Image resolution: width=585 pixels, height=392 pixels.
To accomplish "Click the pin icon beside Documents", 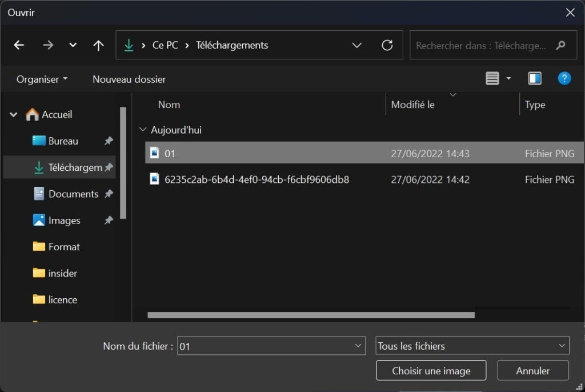I will click(x=109, y=194).
